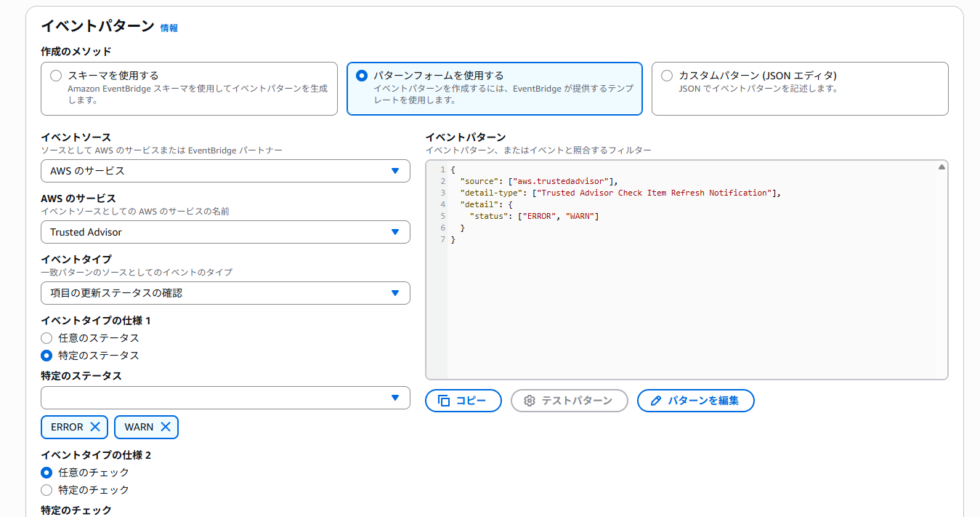Choose 任意のステータス radio button

(x=46, y=338)
